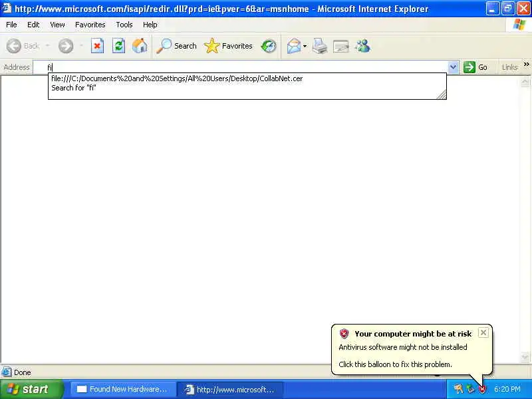Viewport: 532px width, 399px height.
Task: Click the green Go button
Action: pyautogui.click(x=475, y=67)
